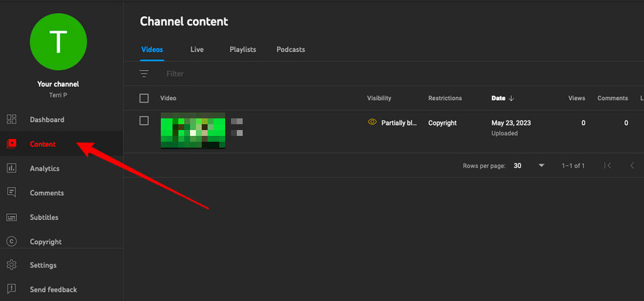Click the Video column header
Image resolution: width=644 pixels, height=301 pixels.
click(168, 98)
